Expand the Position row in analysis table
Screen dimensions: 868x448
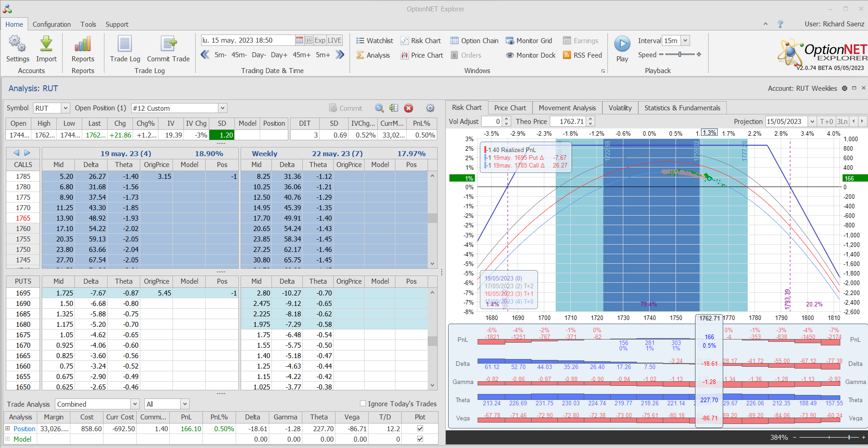7,428
